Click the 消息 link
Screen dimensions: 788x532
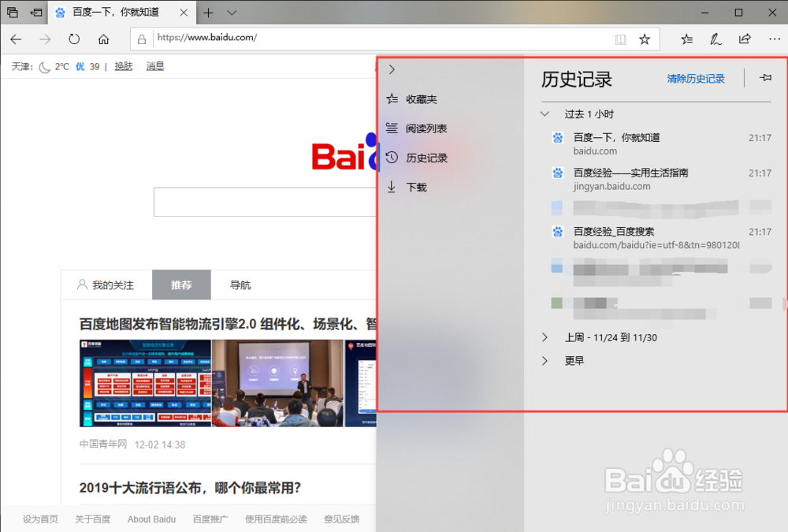coord(155,66)
